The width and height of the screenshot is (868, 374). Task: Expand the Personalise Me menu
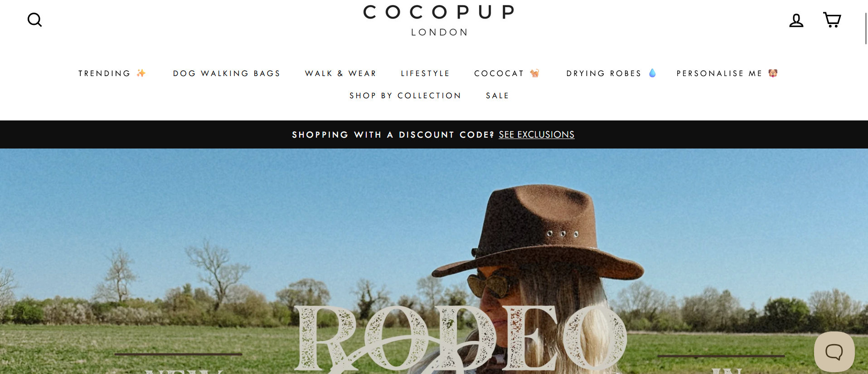(x=719, y=73)
